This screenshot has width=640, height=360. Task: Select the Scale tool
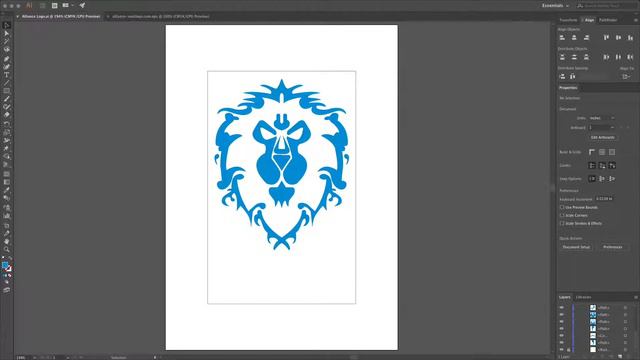7,132
